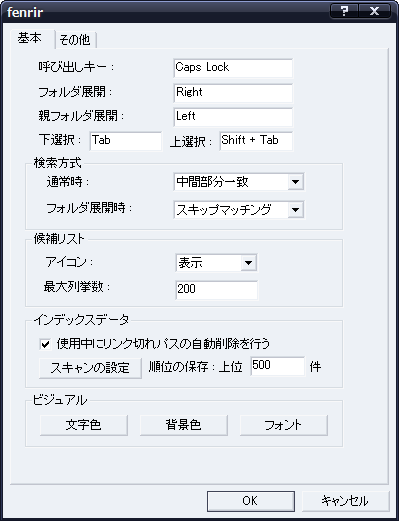Image resolution: width=399 pixels, height=521 pixels.
Task: Click the 最大列挙数 field showing 200
Action: (x=216, y=290)
